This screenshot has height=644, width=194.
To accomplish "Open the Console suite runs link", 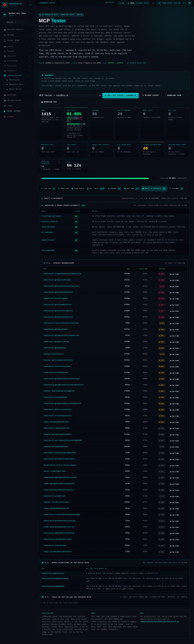I will [x=136, y=63].
